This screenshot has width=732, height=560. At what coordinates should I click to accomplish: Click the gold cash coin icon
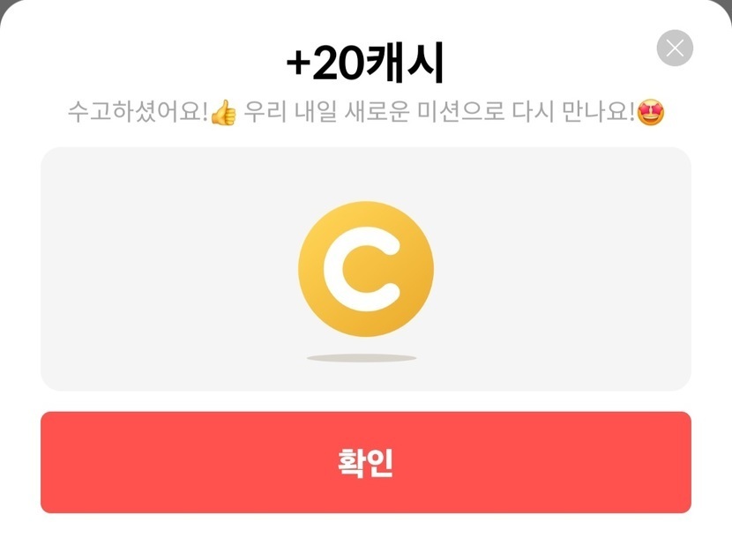(366, 269)
